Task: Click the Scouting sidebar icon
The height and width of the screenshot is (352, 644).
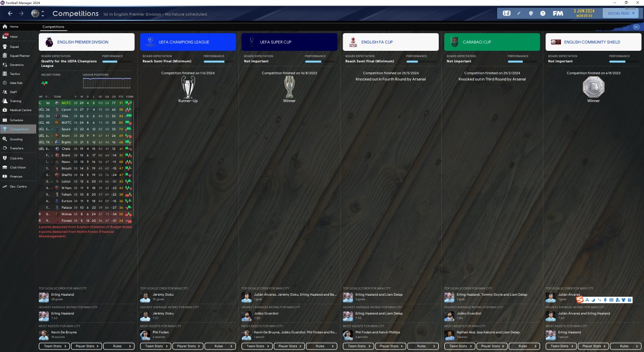Action: (x=5, y=139)
